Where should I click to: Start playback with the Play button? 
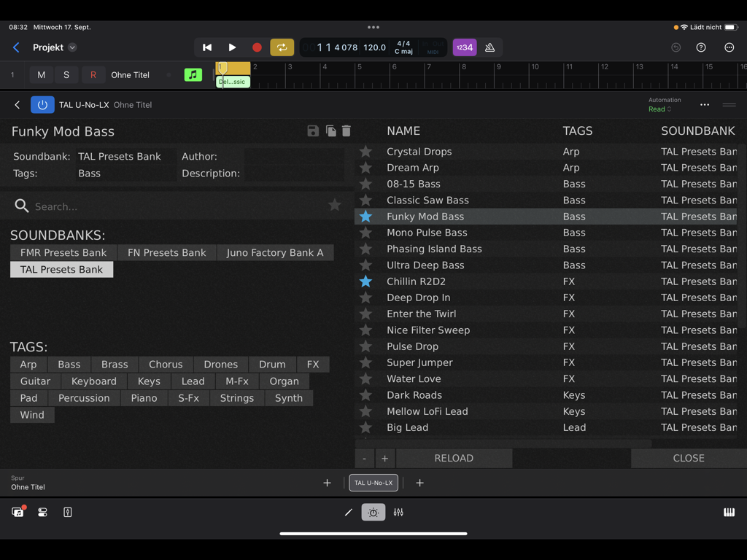point(232,47)
